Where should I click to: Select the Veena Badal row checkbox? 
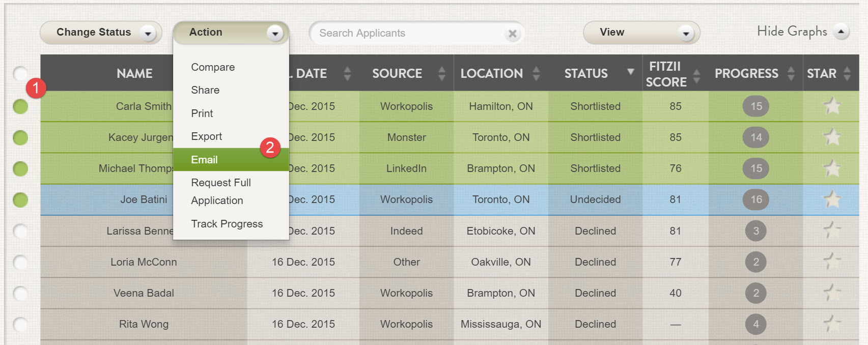click(x=20, y=293)
